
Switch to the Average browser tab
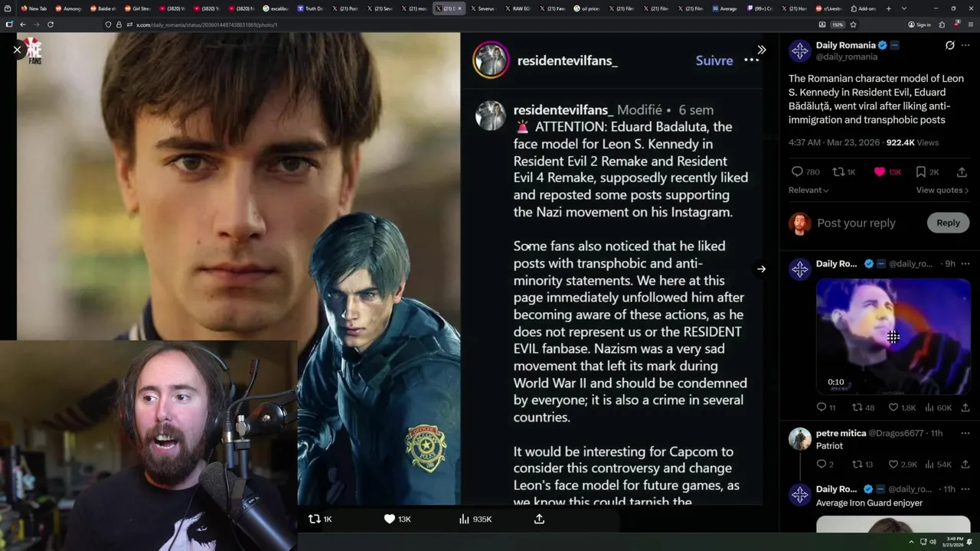pyautogui.click(x=724, y=8)
